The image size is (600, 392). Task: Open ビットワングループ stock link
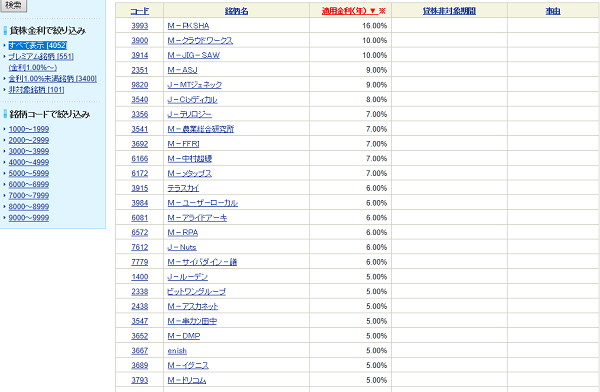coord(196,291)
